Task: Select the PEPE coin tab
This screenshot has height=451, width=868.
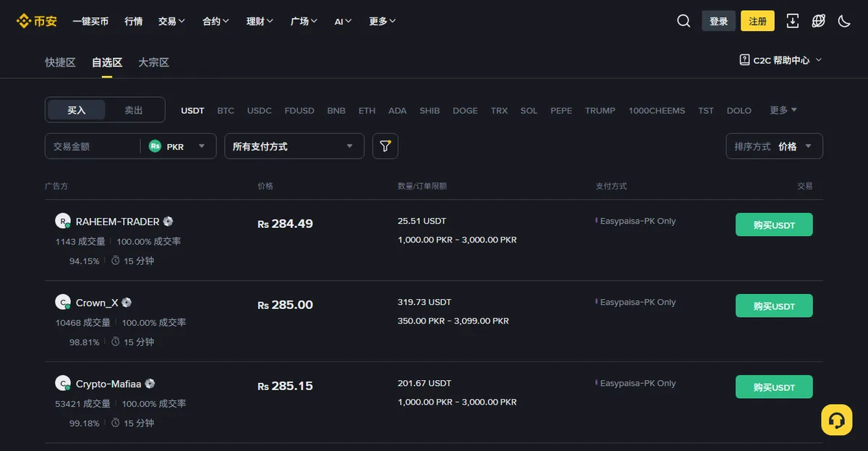Action: click(561, 111)
